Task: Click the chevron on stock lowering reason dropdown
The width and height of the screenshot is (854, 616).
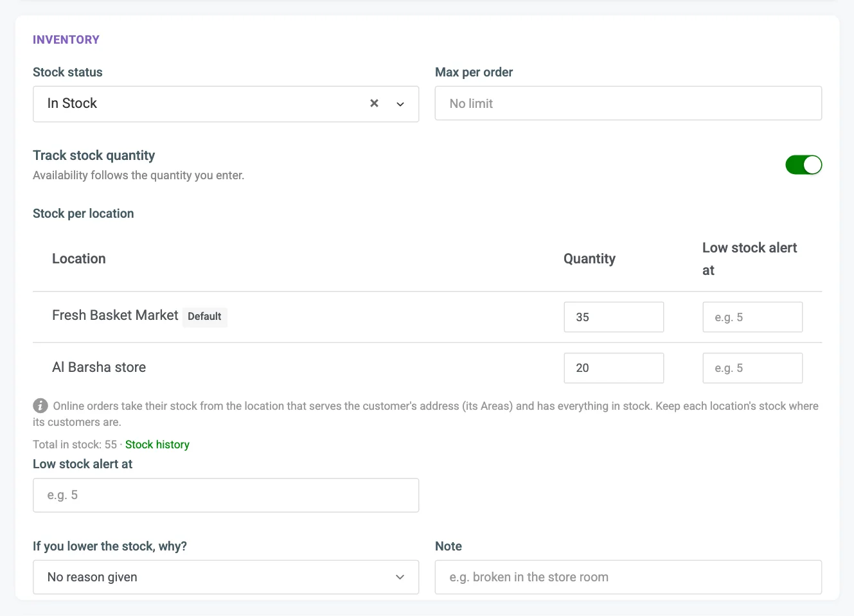Action: [400, 577]
